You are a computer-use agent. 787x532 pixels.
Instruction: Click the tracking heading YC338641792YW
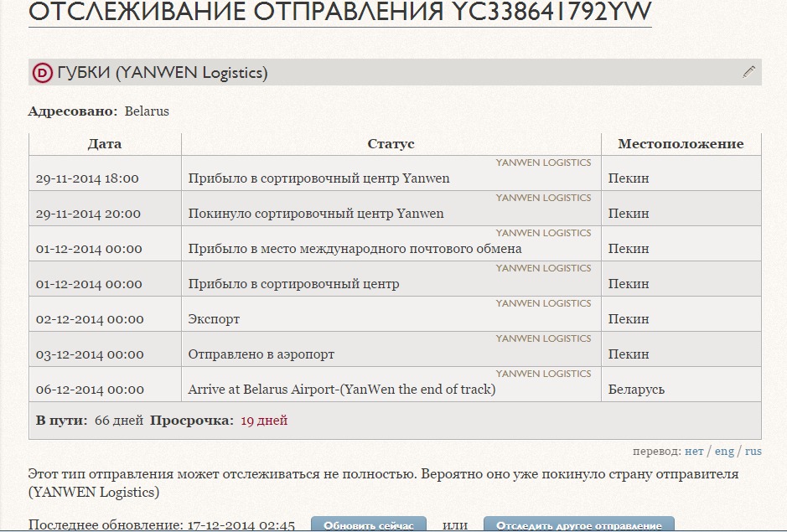click(x=339, y=13)
